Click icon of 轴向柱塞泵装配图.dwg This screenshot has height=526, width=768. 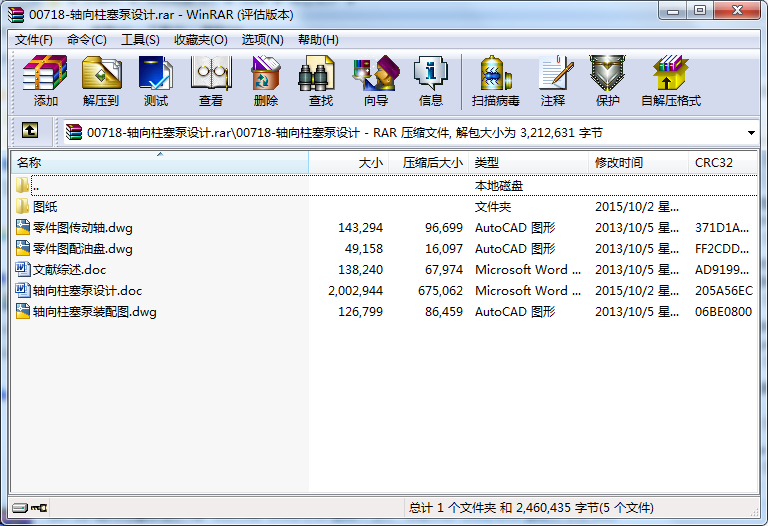[x=23, y=311]
